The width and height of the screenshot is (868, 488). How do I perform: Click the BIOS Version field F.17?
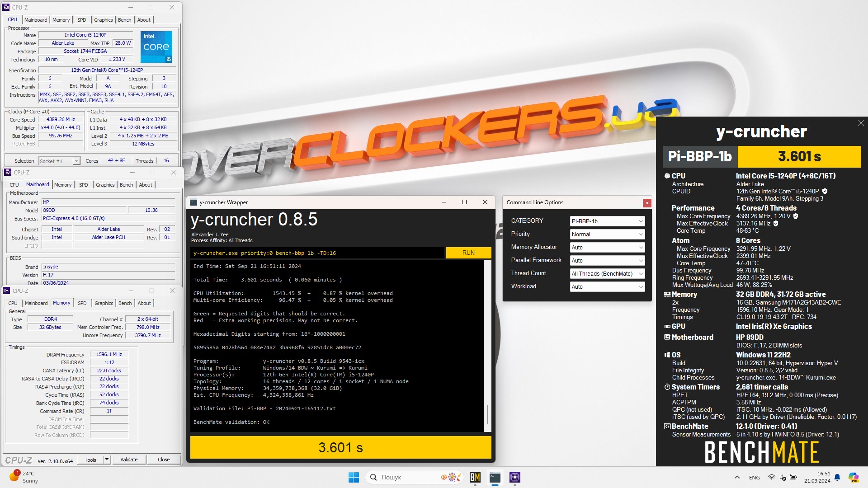tap(108, 275)
